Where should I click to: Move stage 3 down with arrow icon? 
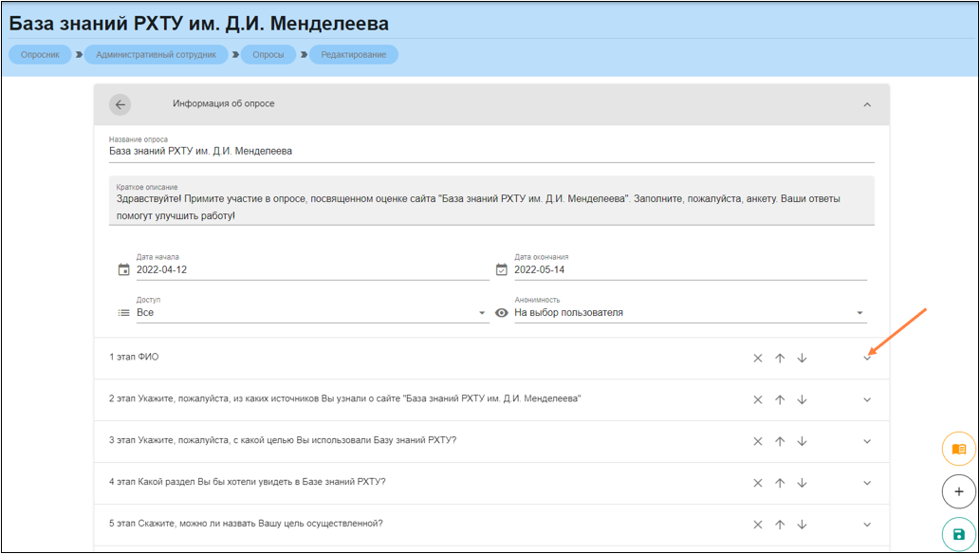pyautogui.click(x=802, y=442)
